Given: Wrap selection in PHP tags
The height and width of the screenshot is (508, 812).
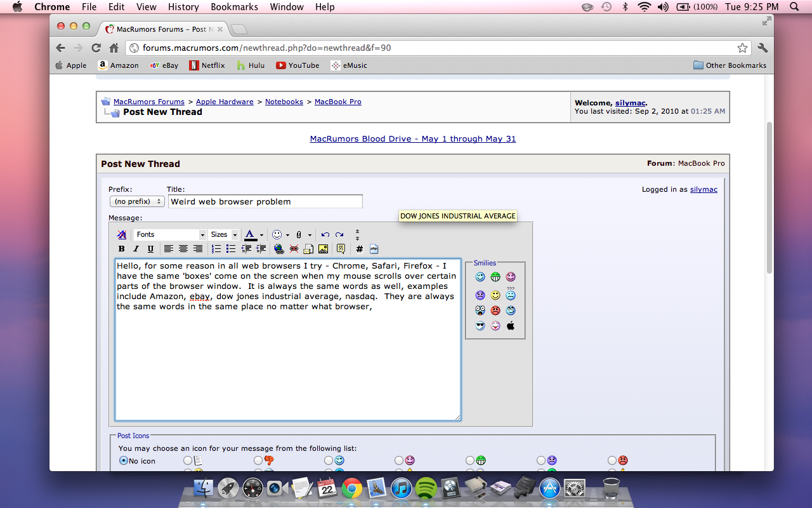Looking at the screenshot, I should (x=374, y=249).
